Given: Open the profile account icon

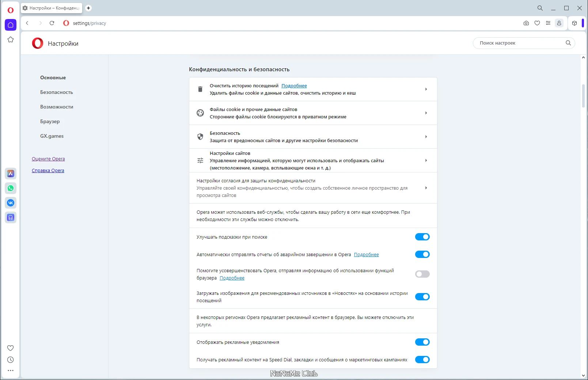Looking at the screenshot, I should [x=559, y=23].
